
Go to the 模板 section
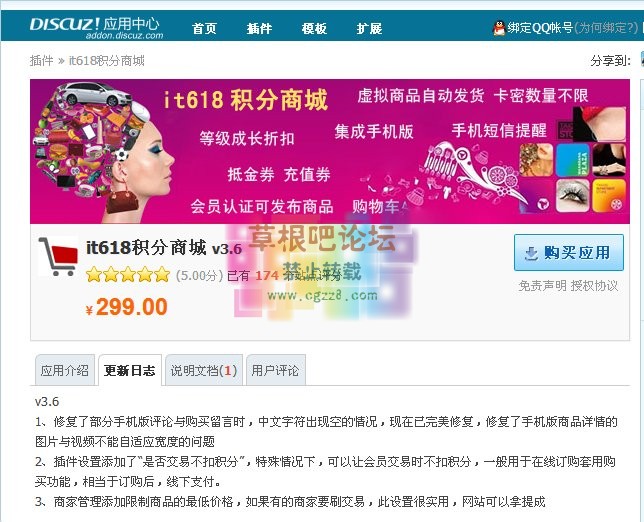[314, 28]
